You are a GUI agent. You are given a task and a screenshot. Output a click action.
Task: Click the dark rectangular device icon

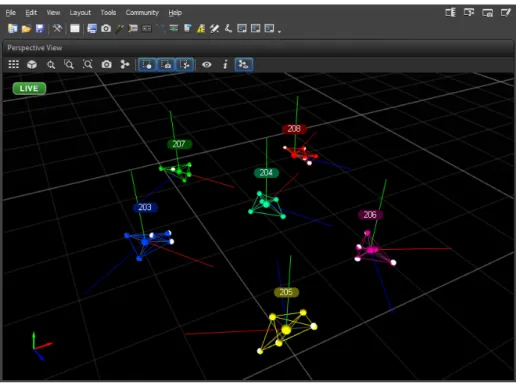tap(147, 29)
